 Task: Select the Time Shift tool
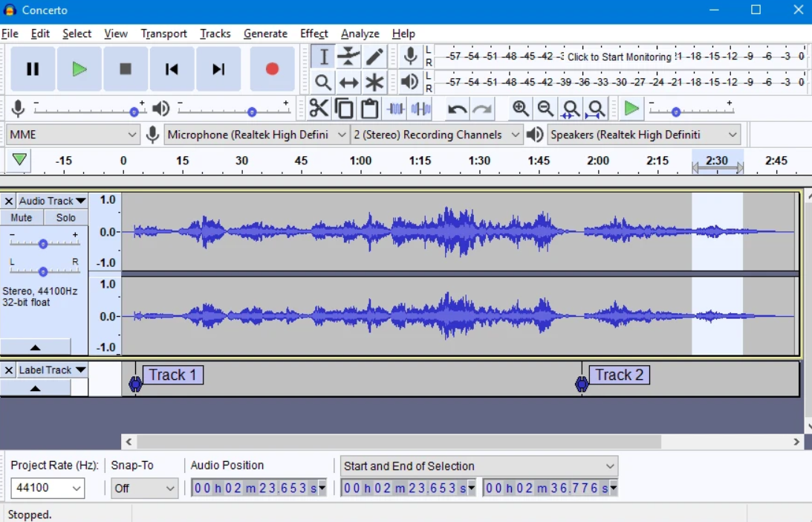(x=348, y=82)
